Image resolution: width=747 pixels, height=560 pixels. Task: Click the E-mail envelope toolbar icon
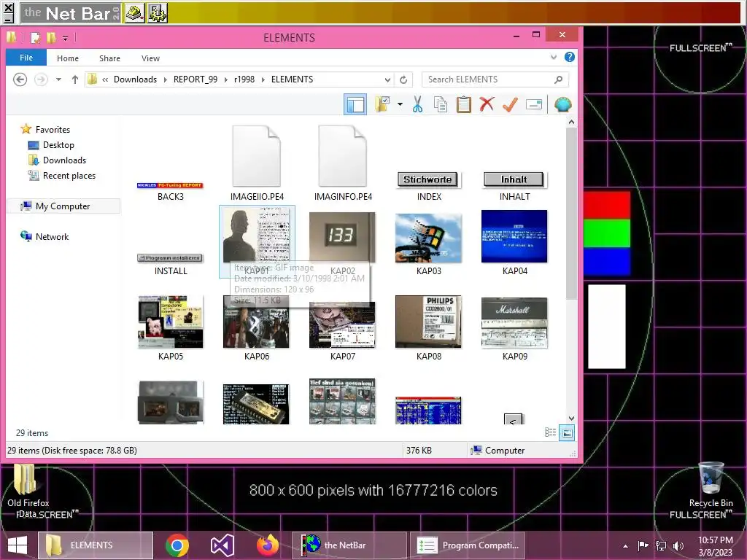534,104
